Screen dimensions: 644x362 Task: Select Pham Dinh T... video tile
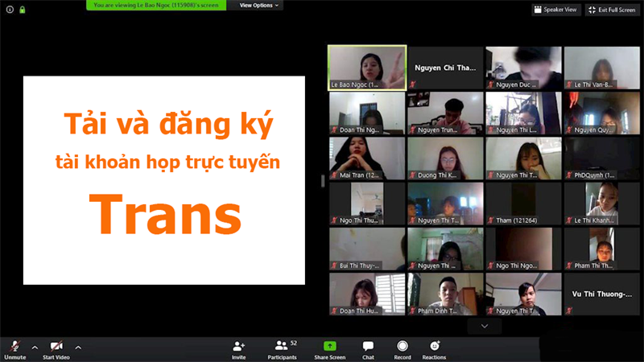[445, 294]
